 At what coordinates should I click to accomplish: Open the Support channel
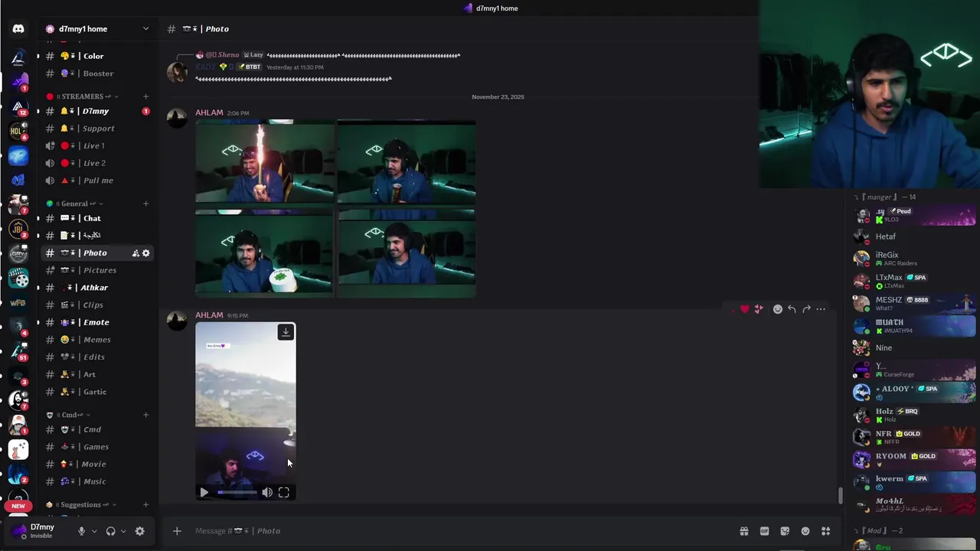tap(97, 129)
